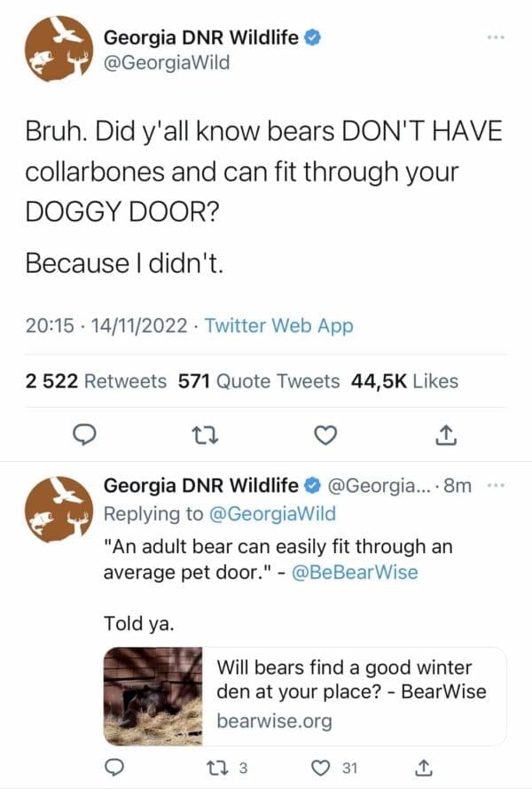View the 44,5K Likes list
532x789 pixels.
click(x=404, y=381)
